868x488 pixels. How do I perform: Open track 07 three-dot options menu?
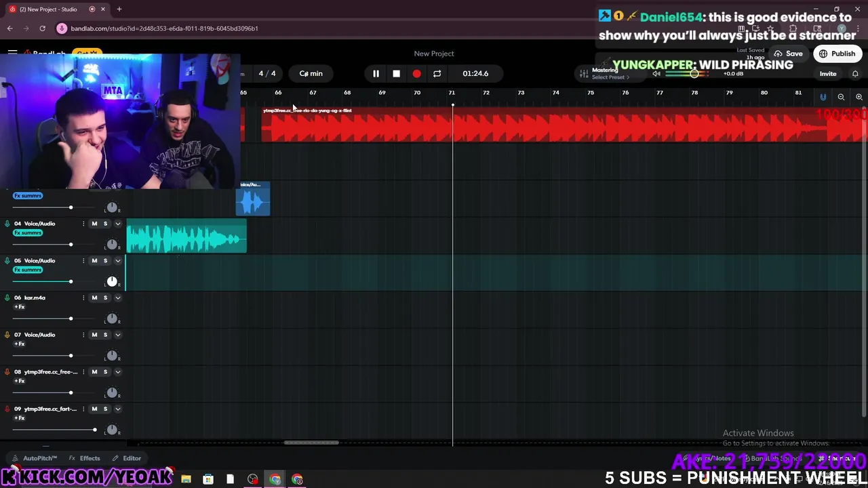click(x=83, y=335)
